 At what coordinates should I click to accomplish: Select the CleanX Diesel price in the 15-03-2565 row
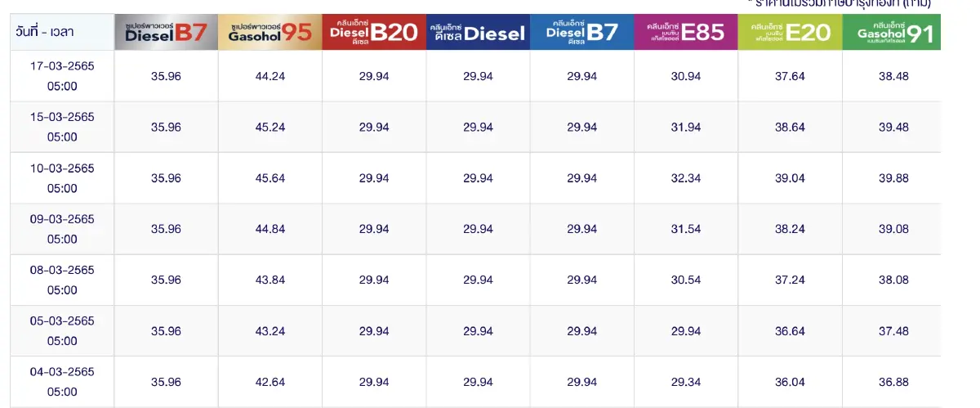pyautogui.click(x=478, y=127)
